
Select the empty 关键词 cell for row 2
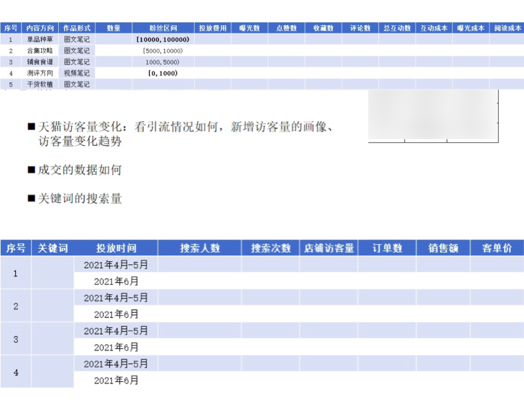click(53, 306)
